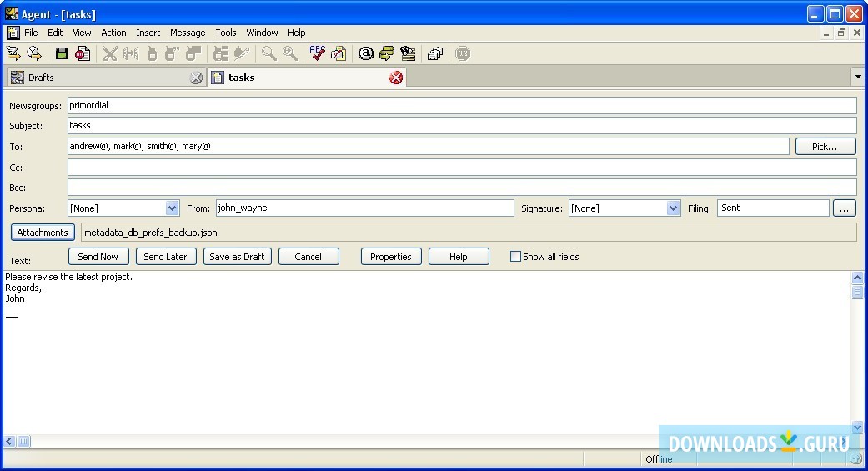The width and height of the screenshot is (868, 471).
Task: Click the grayed octagon stop icon
Action: click(463, 53)
